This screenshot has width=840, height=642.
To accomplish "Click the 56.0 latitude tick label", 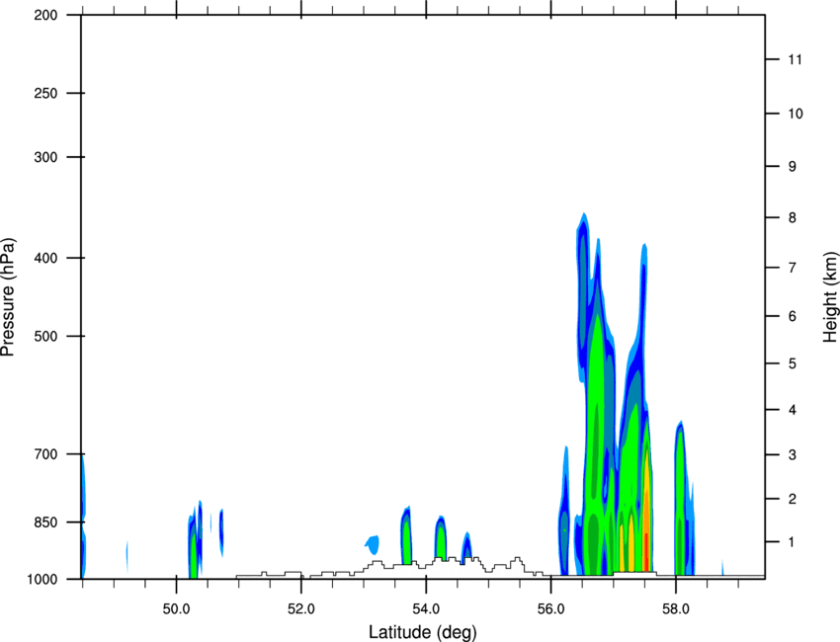I will click(551, 609).
